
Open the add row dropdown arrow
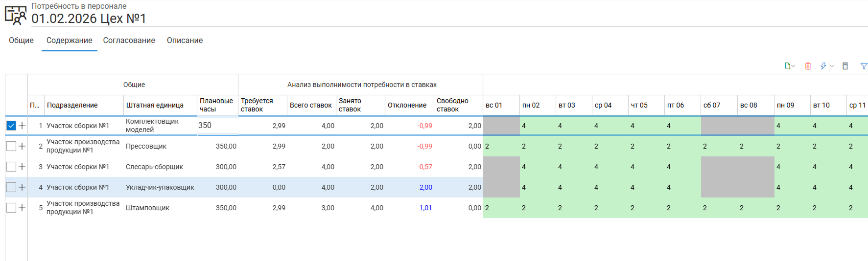click(x=793, y=66)
